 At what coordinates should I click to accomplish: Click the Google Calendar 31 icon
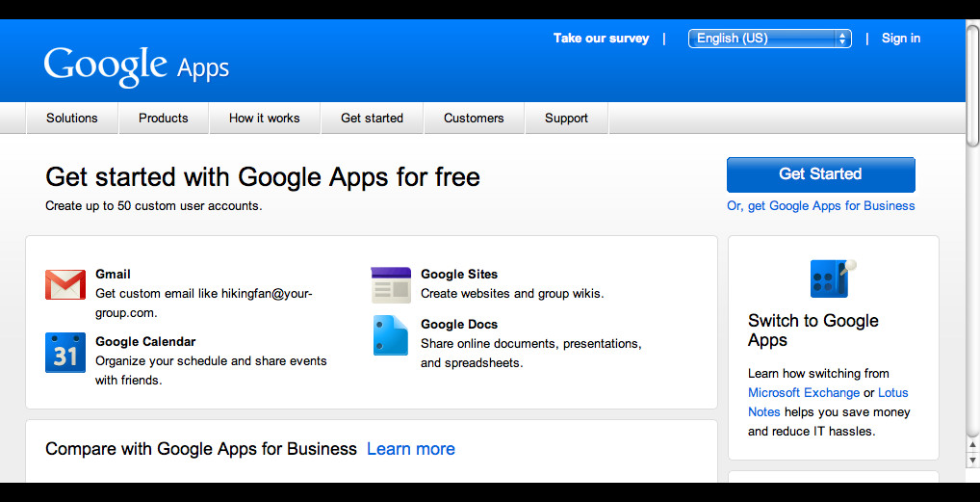point(65,353)
